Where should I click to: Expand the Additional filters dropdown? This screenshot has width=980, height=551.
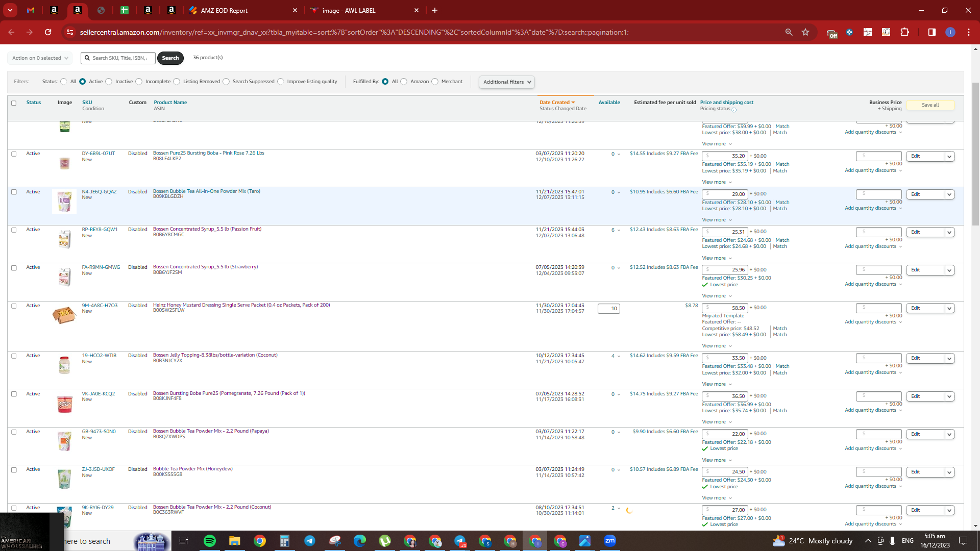[507, 82]
